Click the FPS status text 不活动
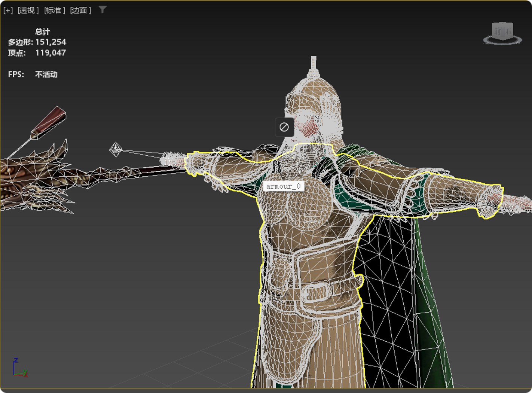 pos(46,74)
